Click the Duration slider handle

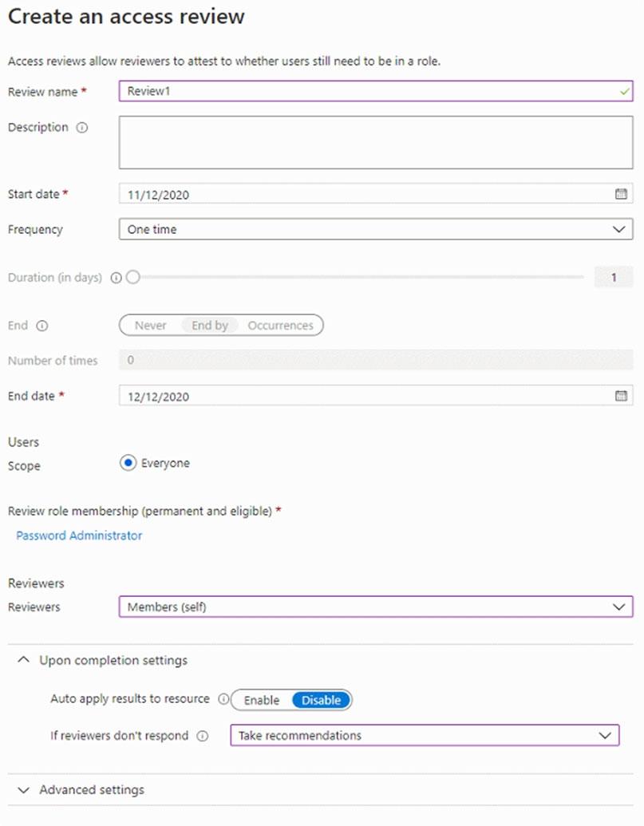point(132,278)
